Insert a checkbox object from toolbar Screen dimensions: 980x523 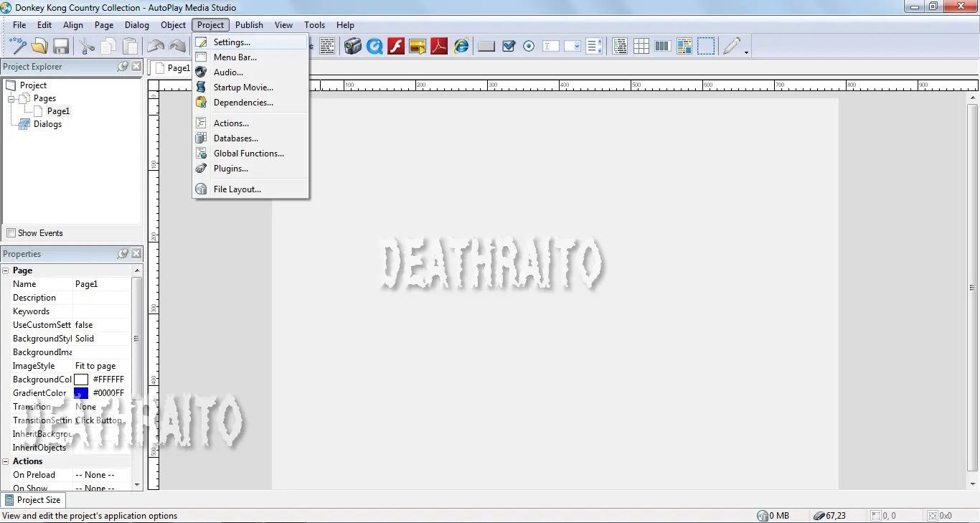(509, 47)
